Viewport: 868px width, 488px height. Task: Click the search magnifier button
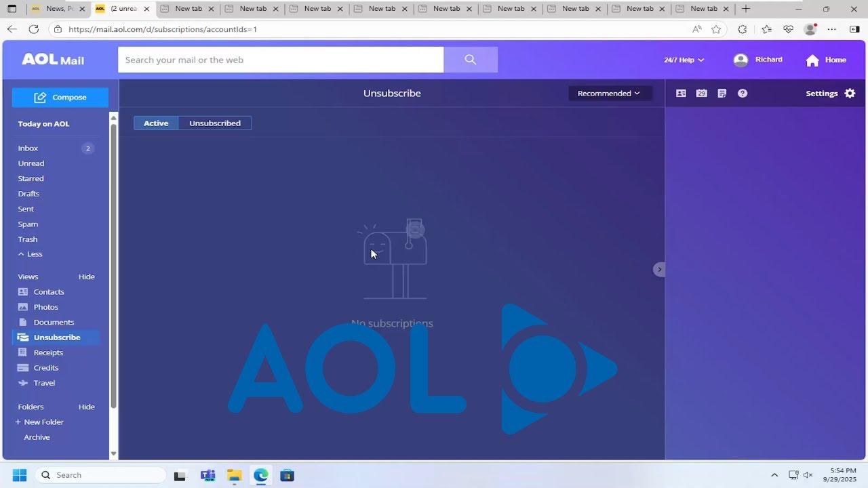tap(471, 60)
